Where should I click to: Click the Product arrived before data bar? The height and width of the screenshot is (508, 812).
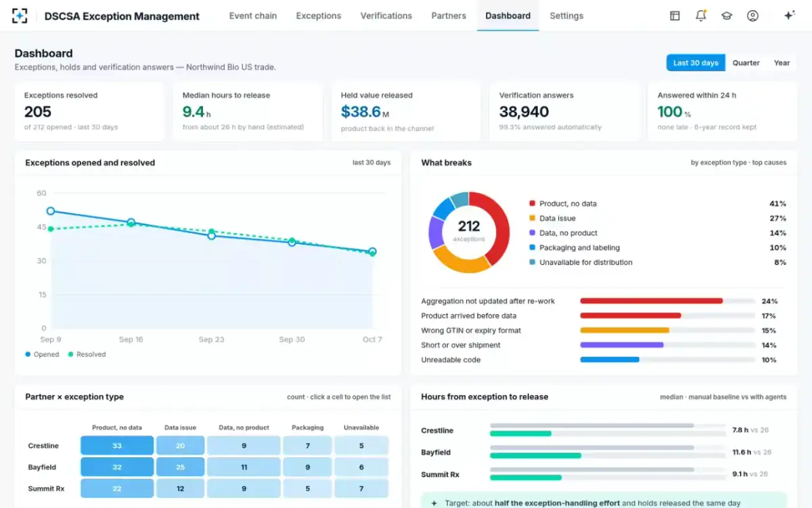[631, 316]
